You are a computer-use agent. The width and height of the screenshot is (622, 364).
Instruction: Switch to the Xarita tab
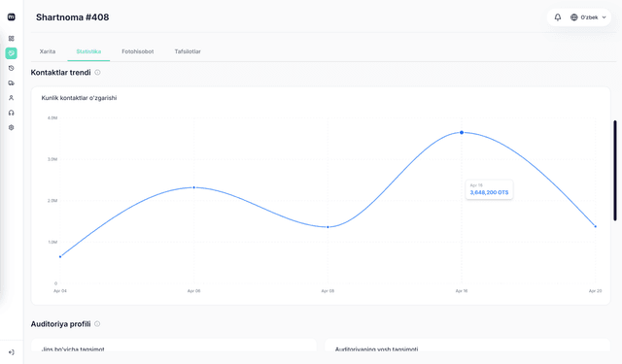click(48, 51)
